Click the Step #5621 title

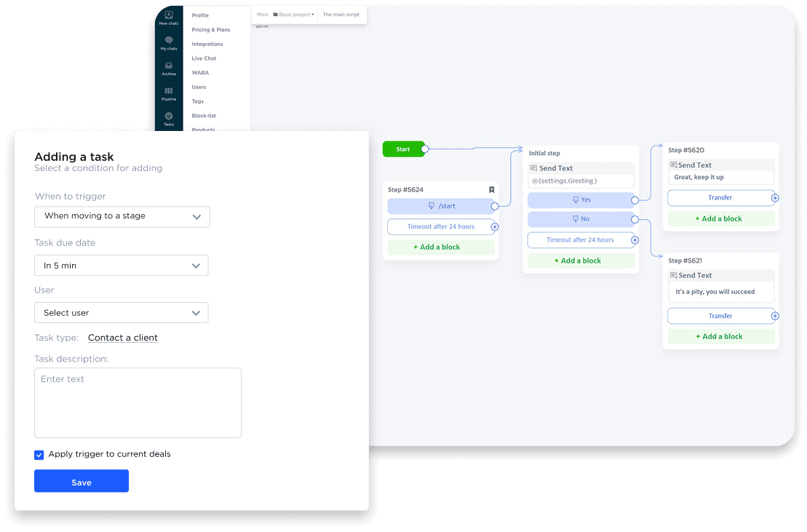coord(685,261)
